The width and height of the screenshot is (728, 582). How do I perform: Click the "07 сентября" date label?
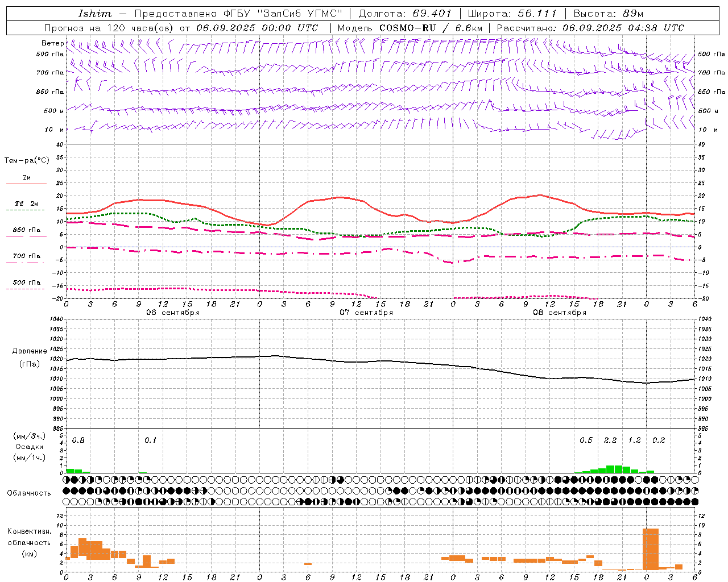(x=366, y=313)
